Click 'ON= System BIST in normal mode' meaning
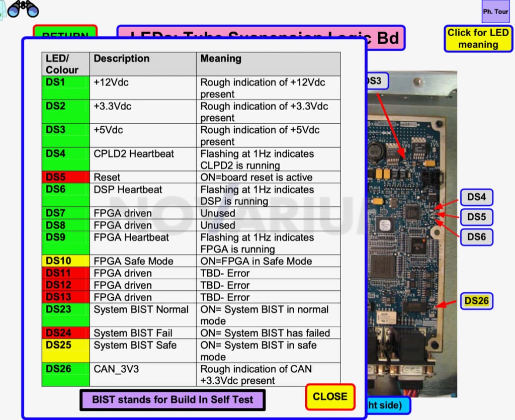This screenshot has height=420, width=515. tap(269, 315)
